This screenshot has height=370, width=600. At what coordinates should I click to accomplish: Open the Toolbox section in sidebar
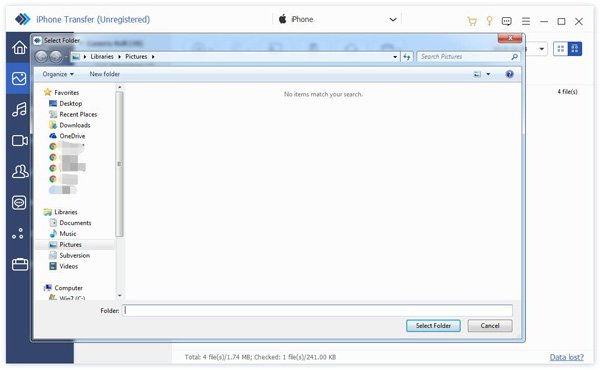pos(20,264)
